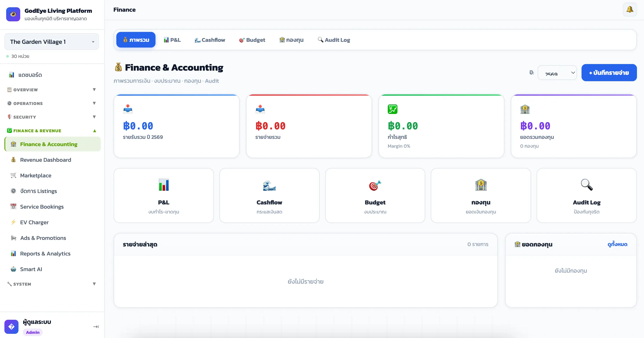The image size is (644, 338).
Task: Click the Service Bookings calendar icon
Action: 13,206
